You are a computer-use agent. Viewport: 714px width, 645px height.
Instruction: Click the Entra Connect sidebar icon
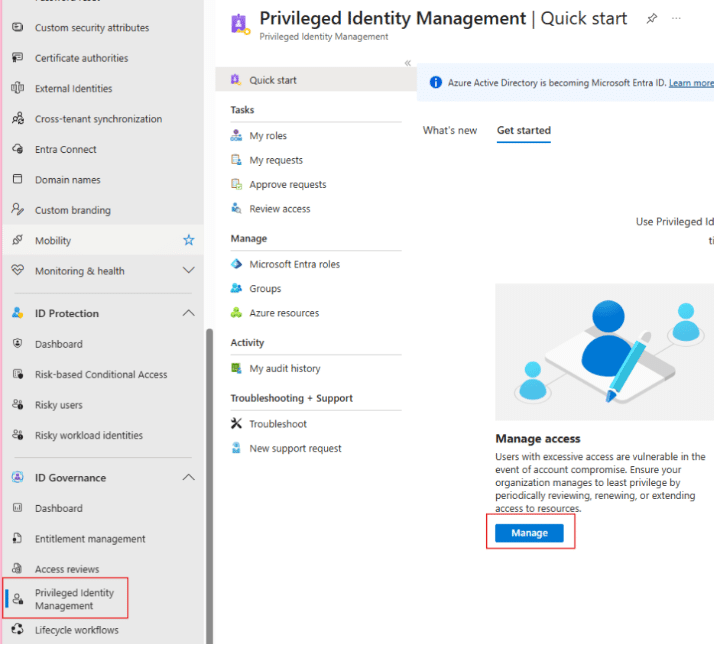point(17,149)
